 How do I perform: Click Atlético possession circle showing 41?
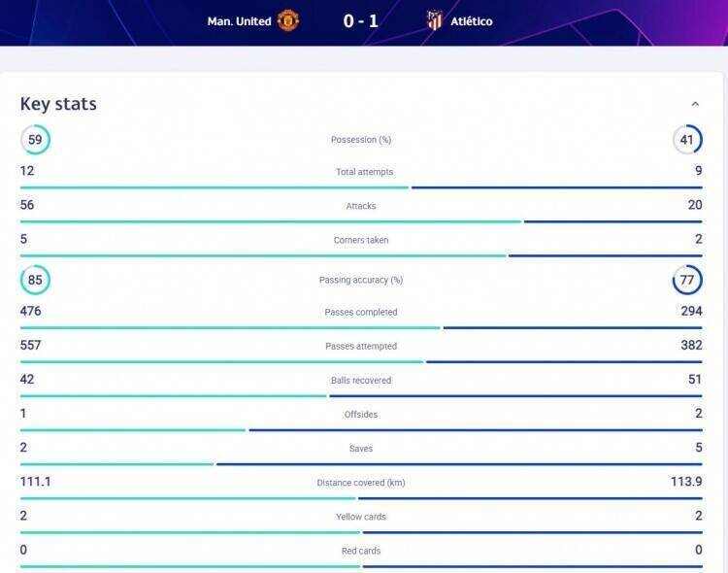[x=687, y=140]
